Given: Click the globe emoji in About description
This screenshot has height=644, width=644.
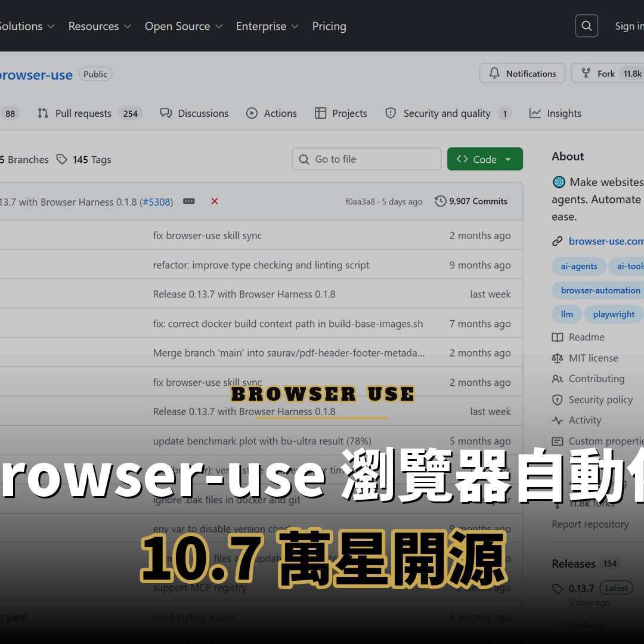Looking at the screenshot, I should tap(559, 182).
